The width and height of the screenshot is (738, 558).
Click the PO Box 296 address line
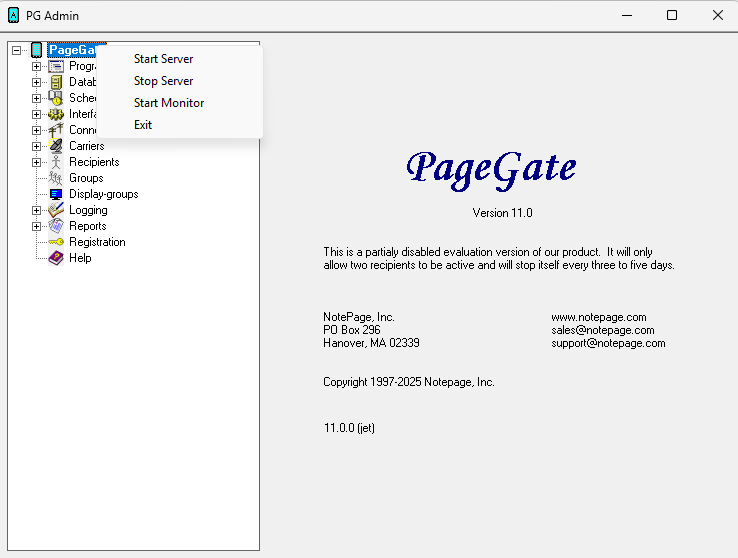click(x=352, y=330)
